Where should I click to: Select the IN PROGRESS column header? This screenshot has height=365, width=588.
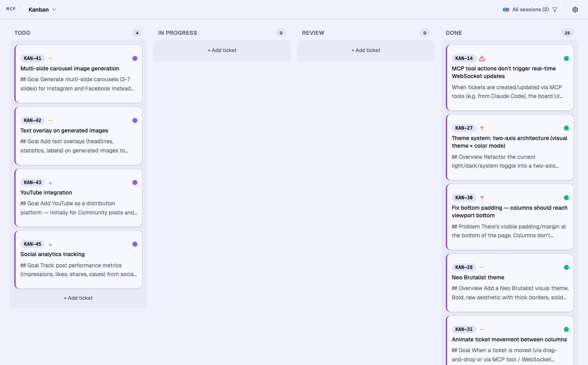[178, 33]
